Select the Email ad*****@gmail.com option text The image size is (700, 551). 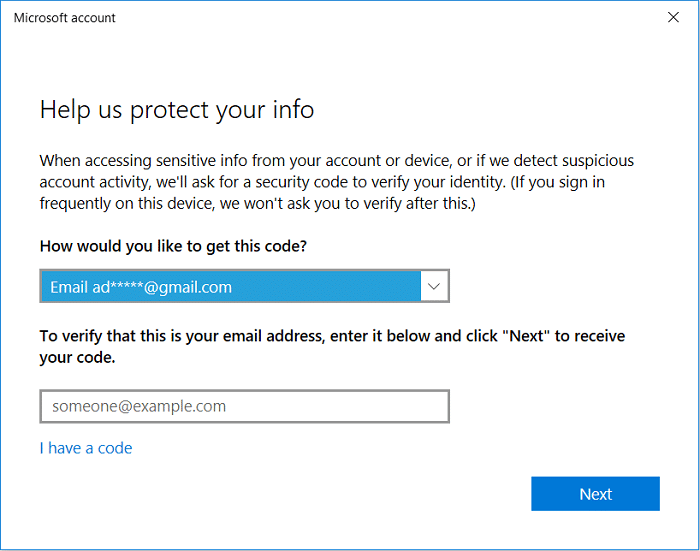pyautogui.click(x=141, y=287)
